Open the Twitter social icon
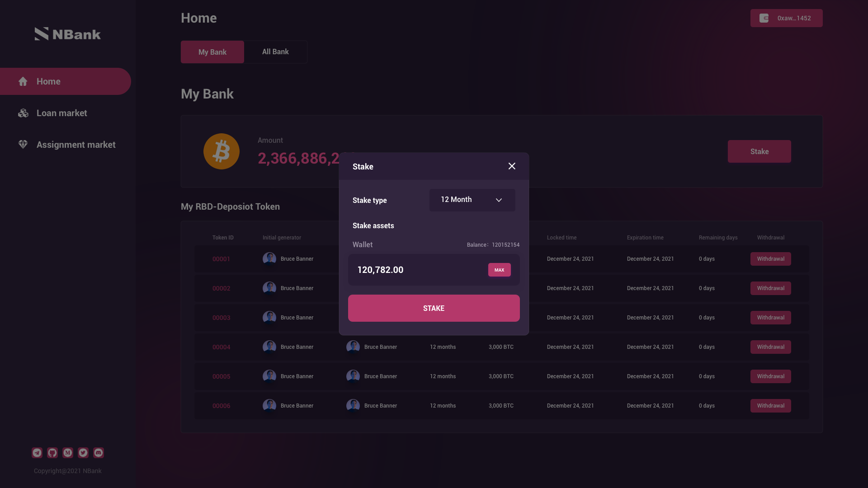This screenshot has height=488, width=868. pos(83,453)
